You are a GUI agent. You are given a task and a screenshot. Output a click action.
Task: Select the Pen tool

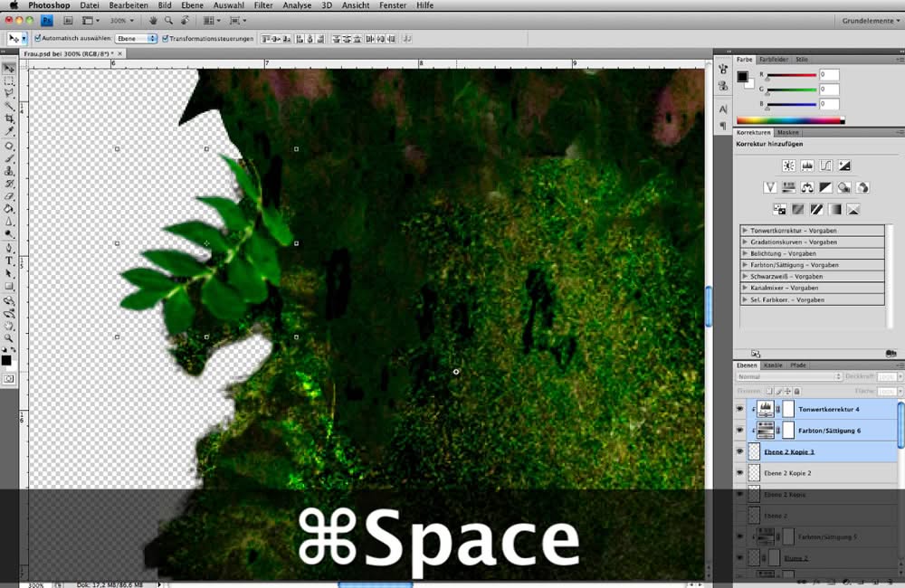[x=9, y=248]
